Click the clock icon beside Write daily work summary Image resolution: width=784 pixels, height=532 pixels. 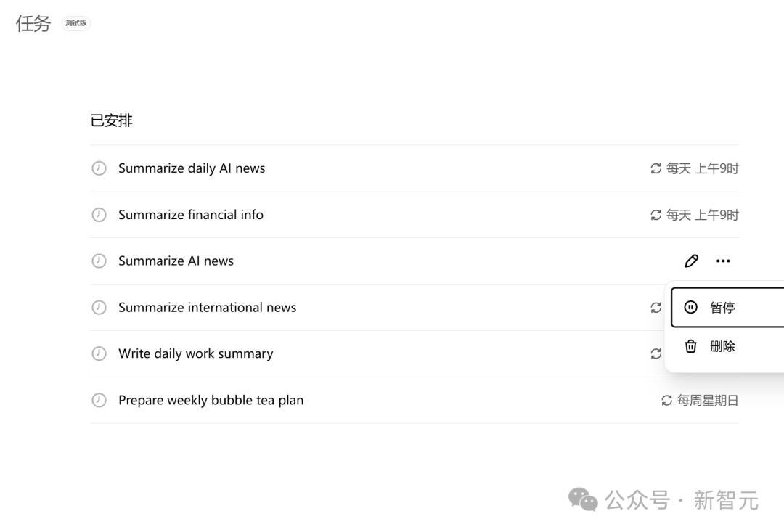click(x=99, y=353)
